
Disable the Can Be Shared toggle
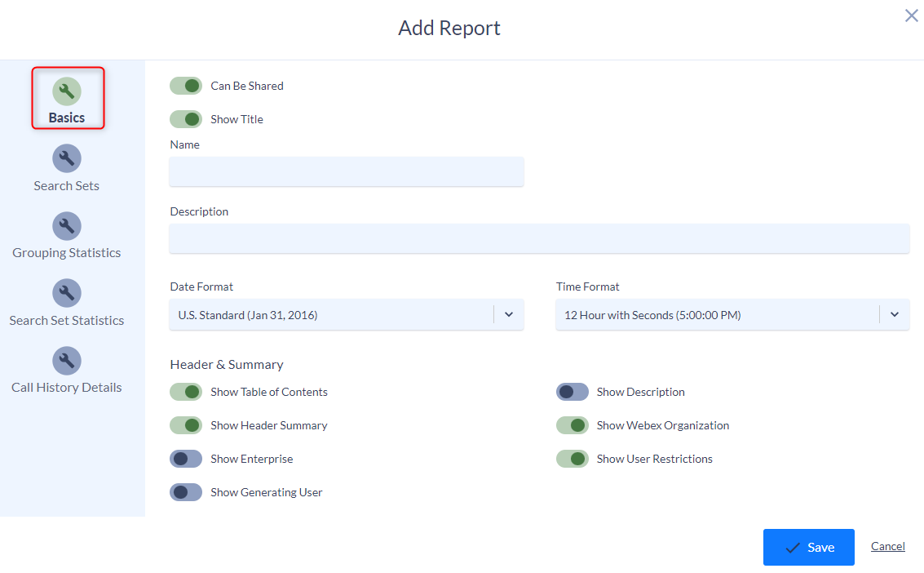coord(186,86)
